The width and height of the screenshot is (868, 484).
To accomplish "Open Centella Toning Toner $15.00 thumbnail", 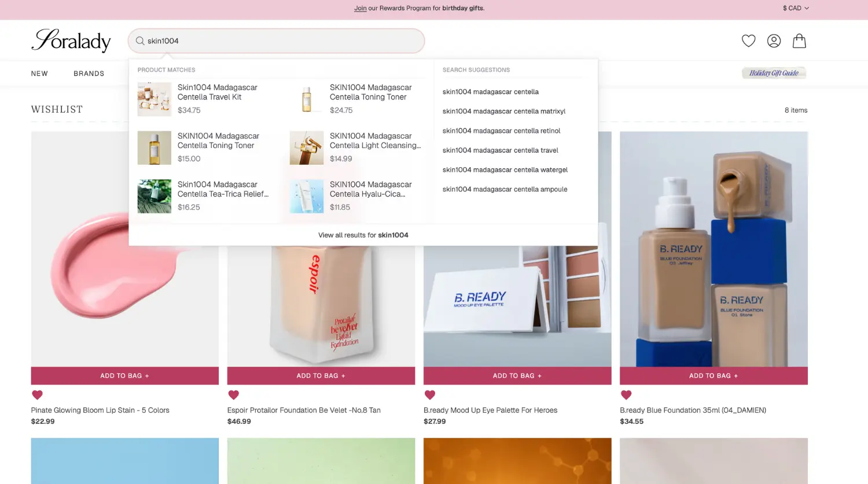I will point(155,147).
